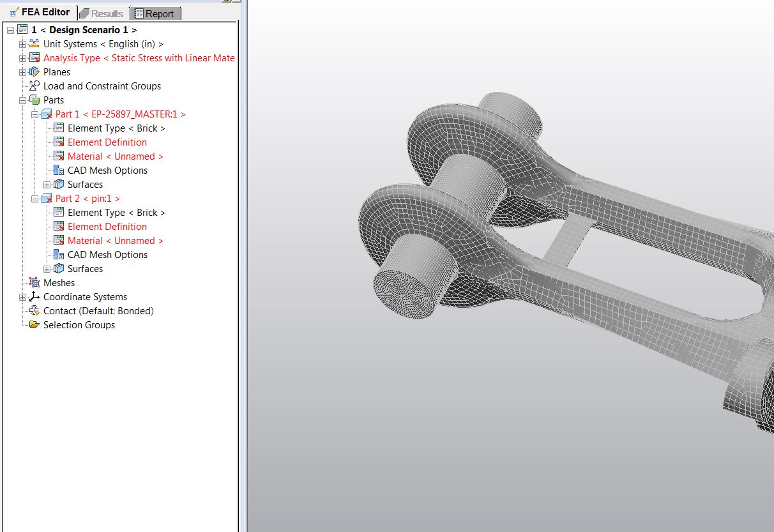Viewport: 774px width, 532px height.
Task: Click the Unit Systems ruler icon
Action: (x=34, y=43)
